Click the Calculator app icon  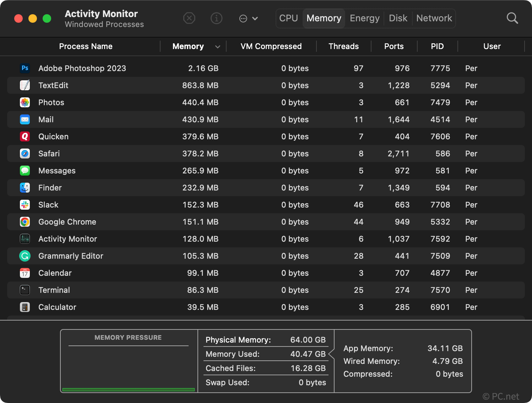tap(25, 307)
